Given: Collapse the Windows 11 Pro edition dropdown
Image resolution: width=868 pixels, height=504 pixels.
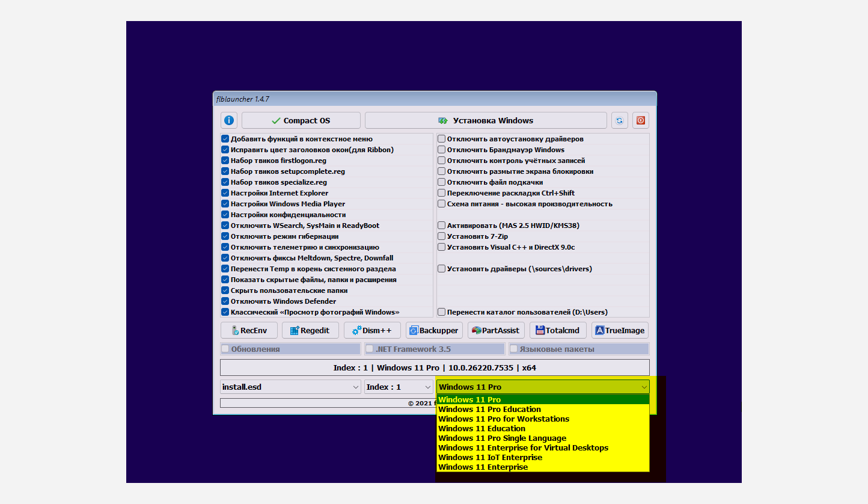Looking at the screenshot, I should coord(543,387).
